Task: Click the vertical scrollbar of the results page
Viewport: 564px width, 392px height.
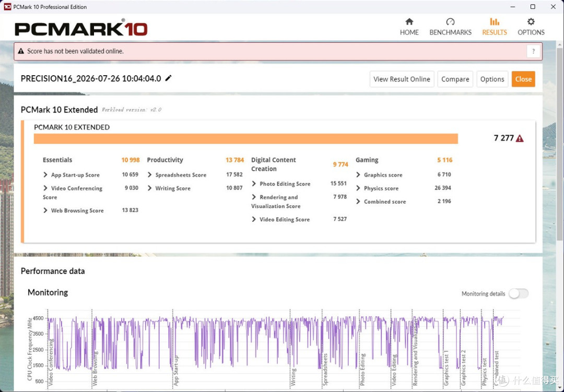Action: pyautogui.click(x=560, y=144)
